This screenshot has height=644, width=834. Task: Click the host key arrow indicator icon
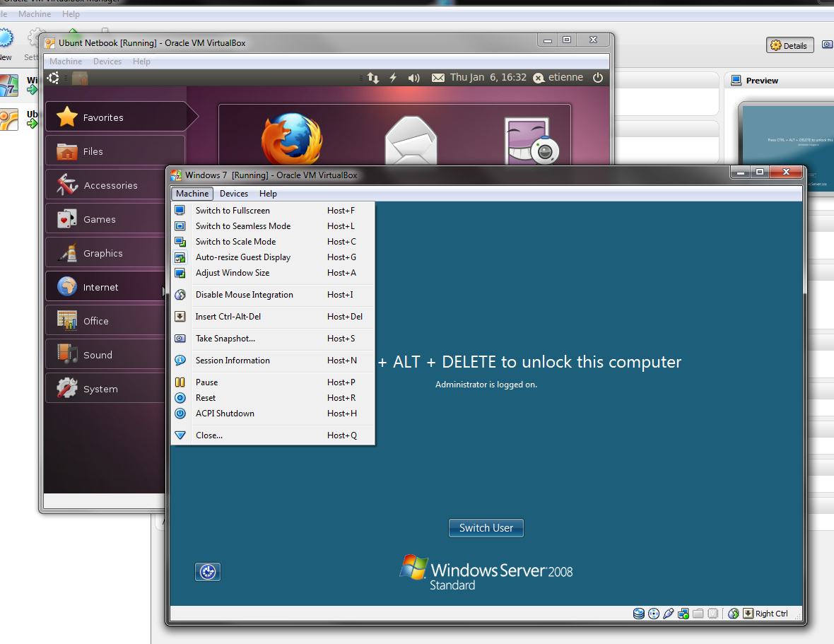(748, 614)
